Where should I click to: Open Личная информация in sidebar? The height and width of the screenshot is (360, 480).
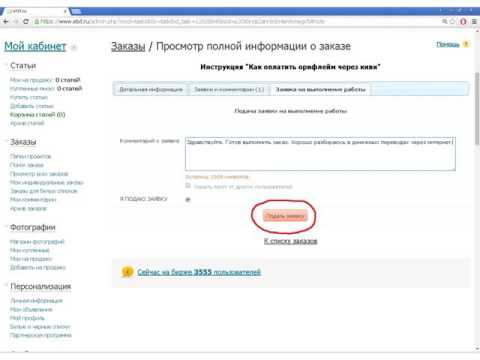tap(36, 301)
